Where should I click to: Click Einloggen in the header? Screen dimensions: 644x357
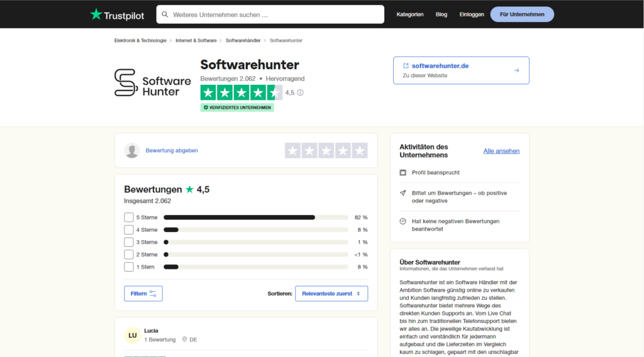point(472,14)
